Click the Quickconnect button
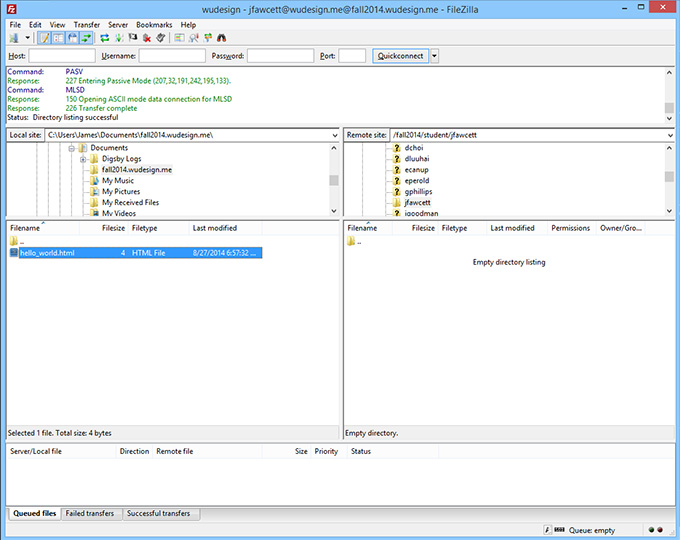This screenshot has height=540, width=680. click(x=400, y=56)
